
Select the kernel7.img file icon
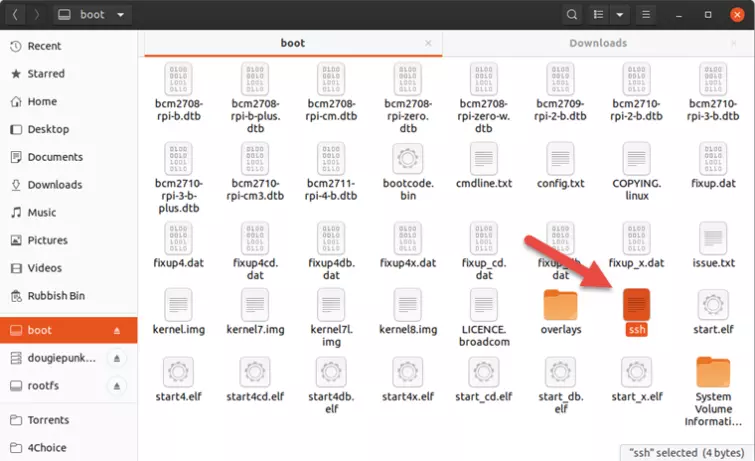click(255, 304)
